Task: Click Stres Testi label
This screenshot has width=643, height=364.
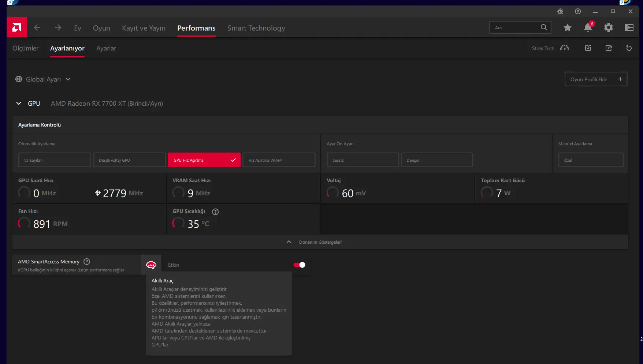Action: pos(543,48)
